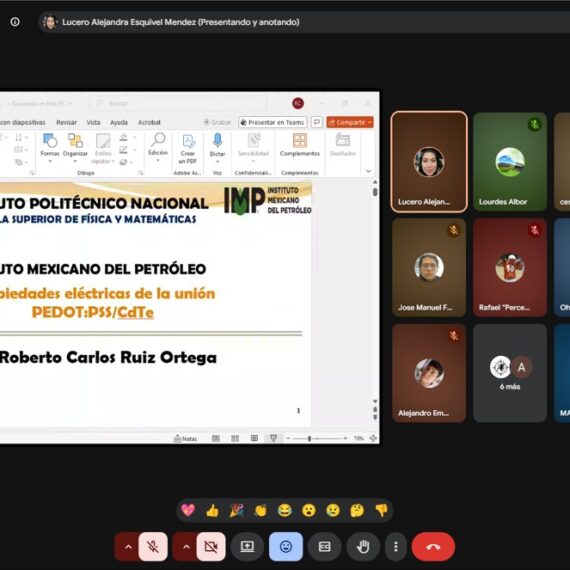This screenshot has height=570, width=570.
Task: Click the present screen button
Action: coord(247,546)
